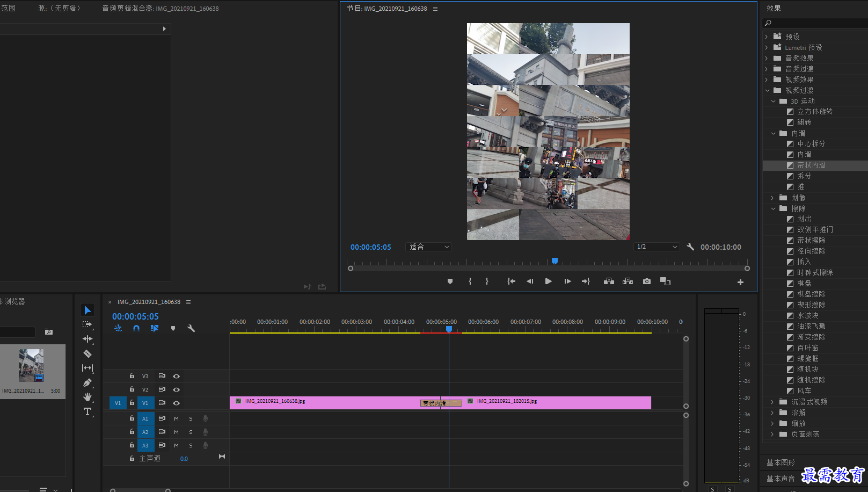
Task: Select the Track Select Forward tool
Action: point(87,324)
